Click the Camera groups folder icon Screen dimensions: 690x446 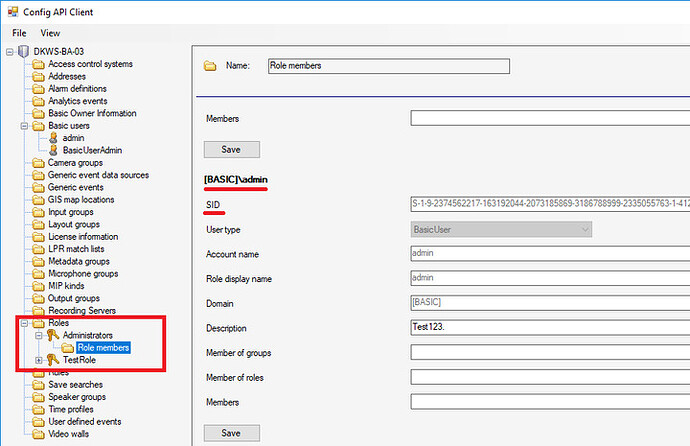(39, 163)
